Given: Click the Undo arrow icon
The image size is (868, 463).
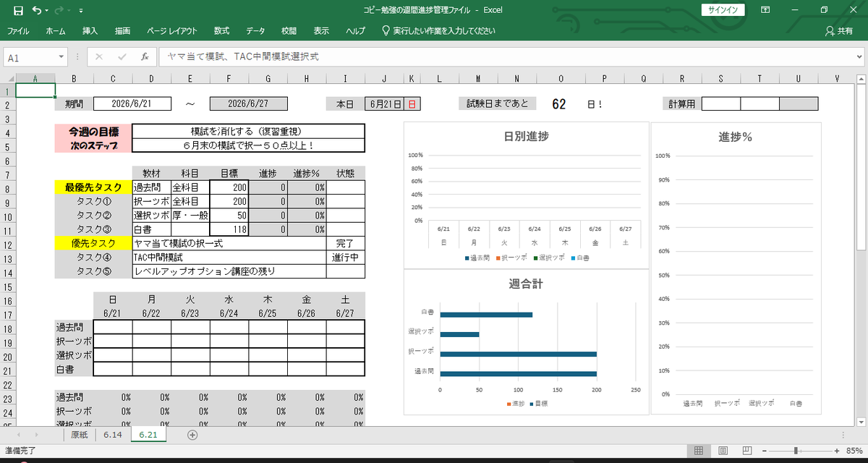Looking at the screenshot, I should 36,10.
